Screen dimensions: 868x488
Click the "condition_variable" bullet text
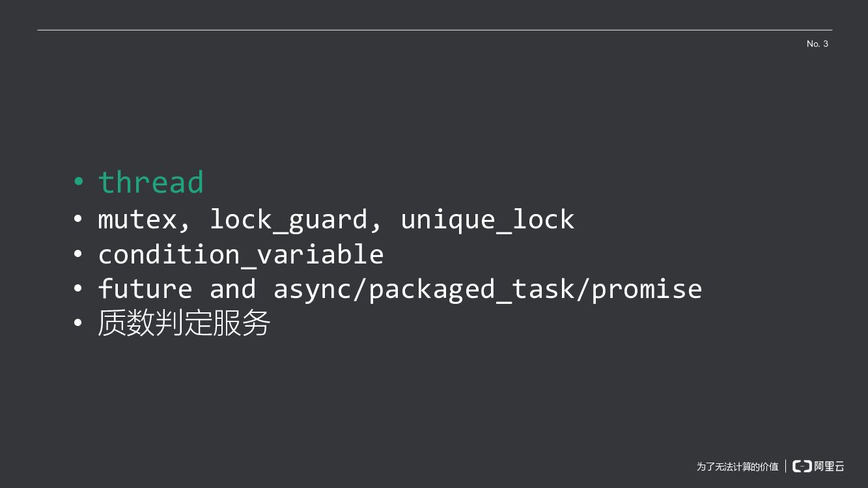click(x=240, y=254)
